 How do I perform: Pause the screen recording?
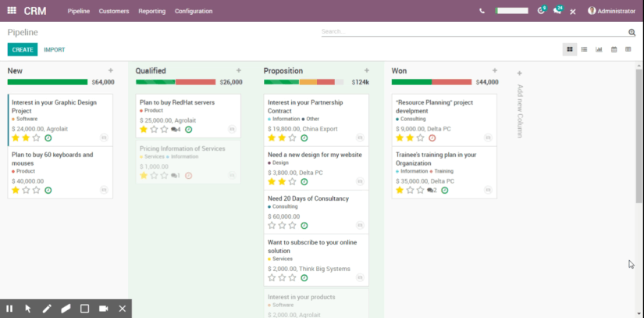tap(10, 309)
